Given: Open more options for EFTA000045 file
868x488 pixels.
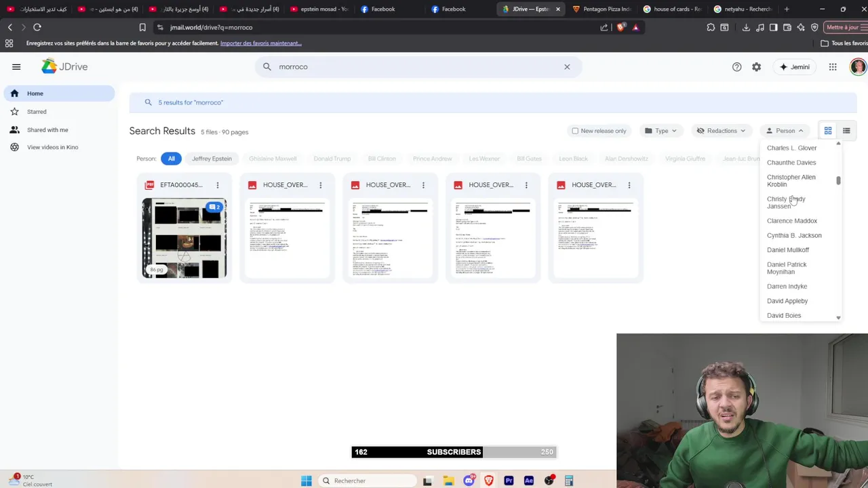Looking at the screenshot, I should tap(218, 185).
